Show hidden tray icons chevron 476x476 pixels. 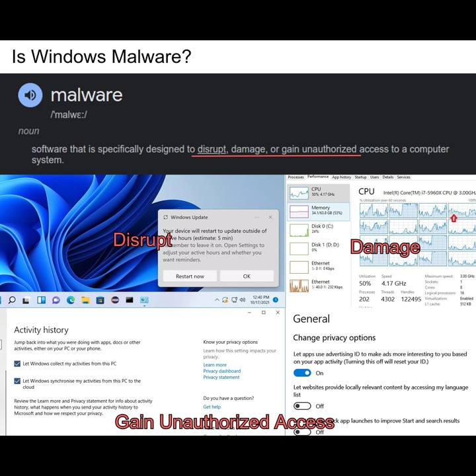coord(217,300)
